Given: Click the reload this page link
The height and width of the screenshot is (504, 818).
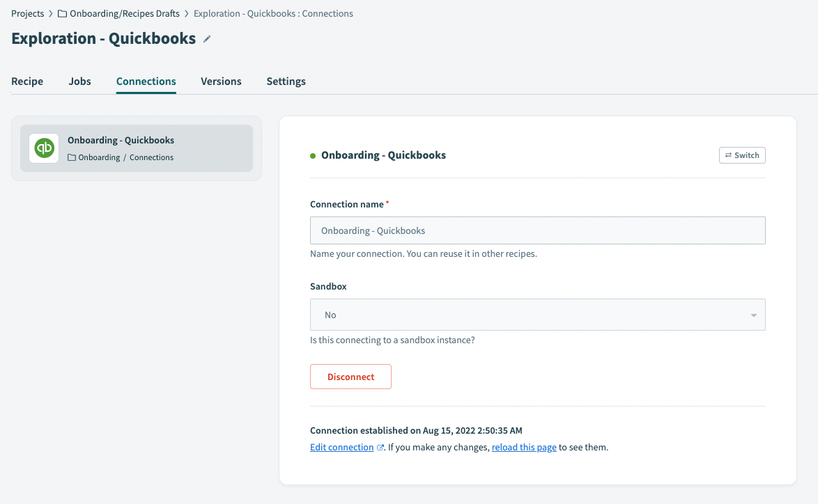Looking at the screenshot, I should [524, 446].
